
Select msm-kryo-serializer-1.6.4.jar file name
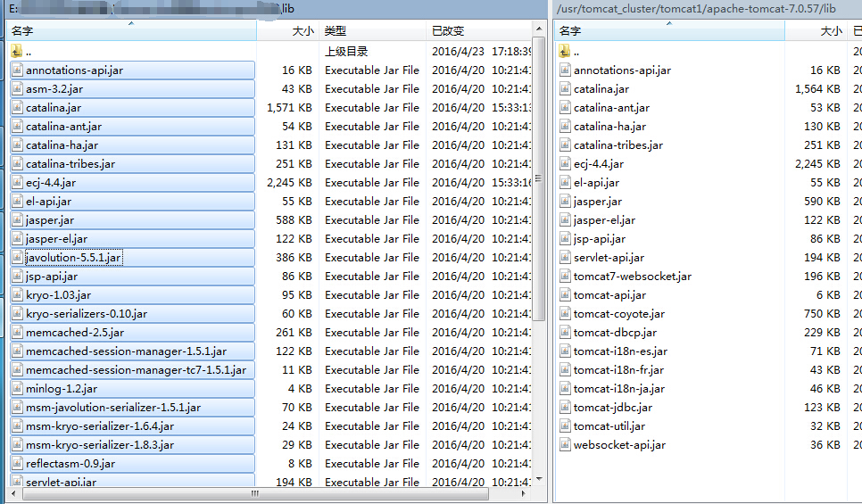pyautogui.click(x=100, y=426)
